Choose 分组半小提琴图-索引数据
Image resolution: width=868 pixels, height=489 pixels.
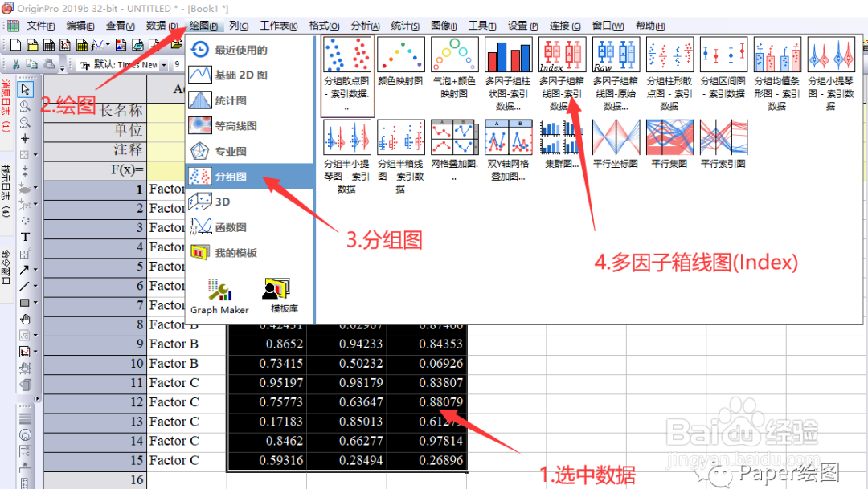coord(346,157)
